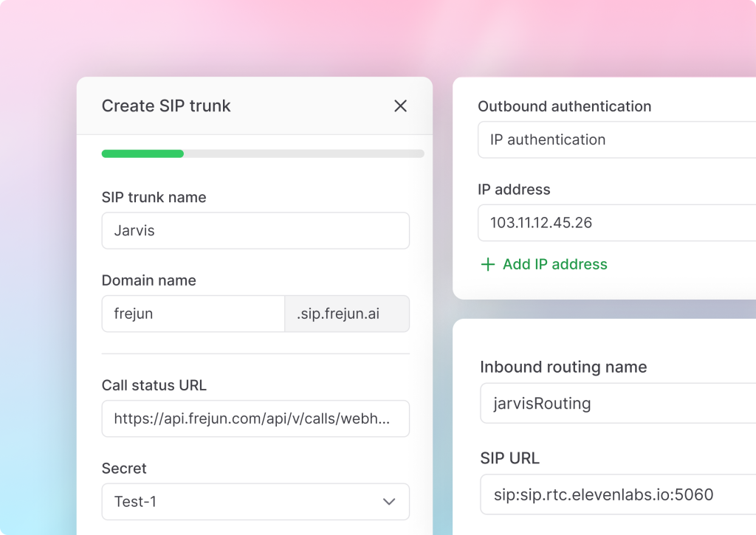Image resolution: width=756 pixels, height=535 pixels.
Task: Click the .sip.frejun.ai domain suffix box
Action: pos(346,314)
